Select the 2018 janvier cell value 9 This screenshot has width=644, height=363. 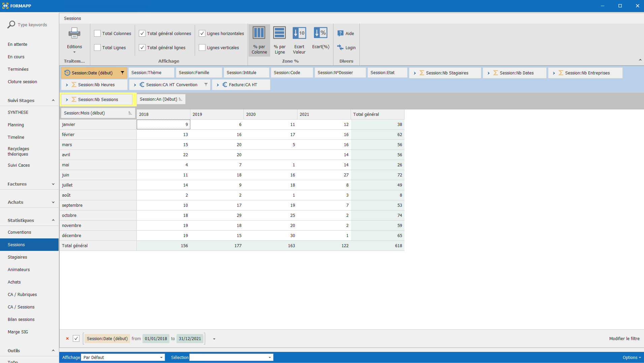tap(163, 124)
